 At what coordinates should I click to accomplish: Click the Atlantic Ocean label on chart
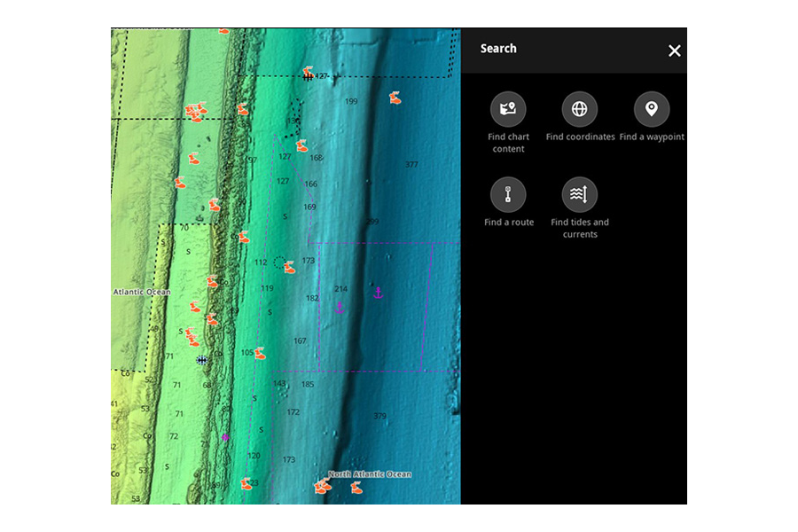point(142,292)
